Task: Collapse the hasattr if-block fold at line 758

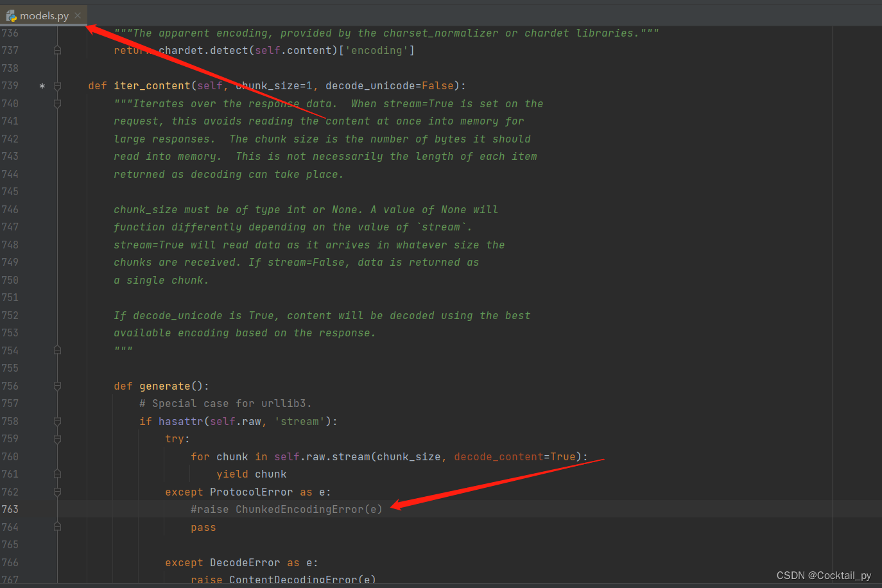Action: (57, 421)
